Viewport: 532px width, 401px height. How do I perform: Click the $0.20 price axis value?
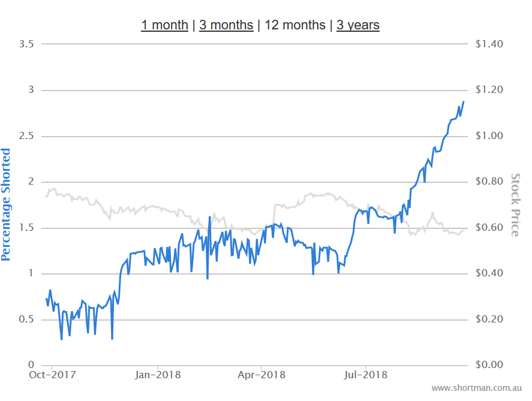(x=489, y=319)
